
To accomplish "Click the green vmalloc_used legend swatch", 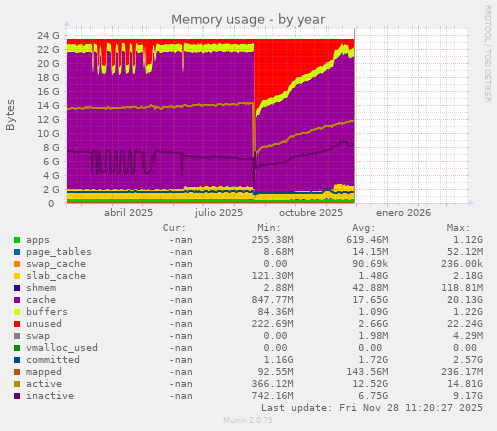I will click(17, 348).
